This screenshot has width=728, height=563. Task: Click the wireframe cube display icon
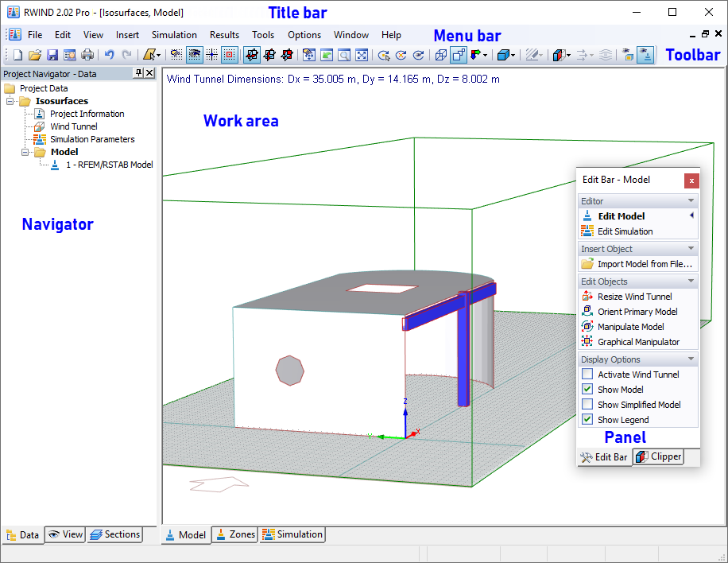coord(440,55)
